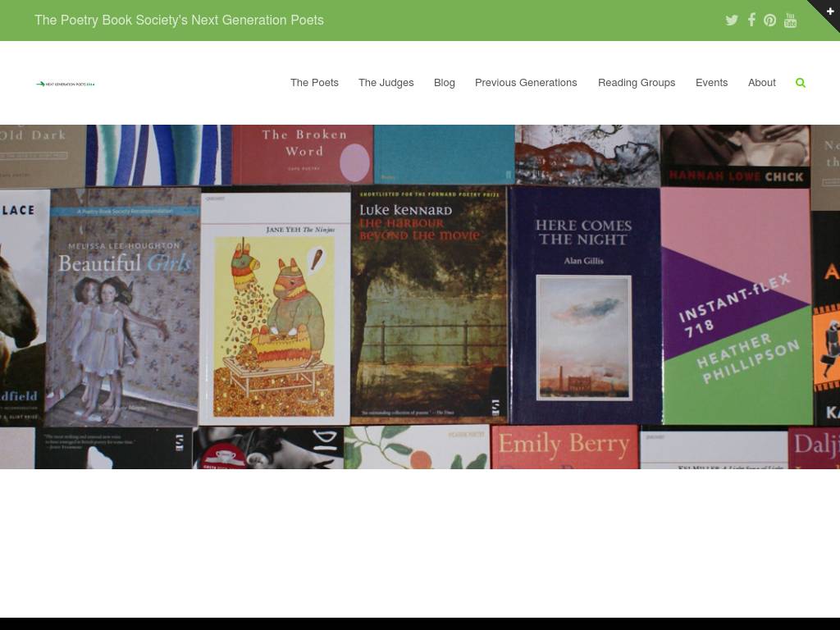The height and width of the screenshot is (630, 840).
Task: Click the site title in green bar
Action: (179, 21)
